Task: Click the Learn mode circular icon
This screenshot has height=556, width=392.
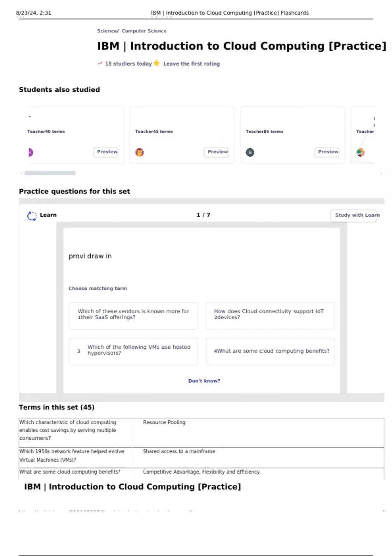Action: pyautogui.click(x=32, y=216)
